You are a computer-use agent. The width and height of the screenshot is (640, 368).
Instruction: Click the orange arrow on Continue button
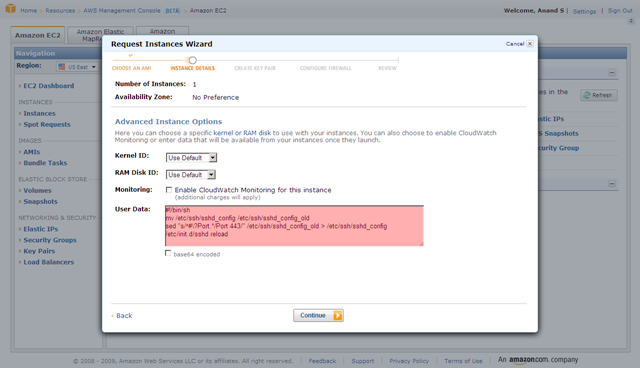338,315
